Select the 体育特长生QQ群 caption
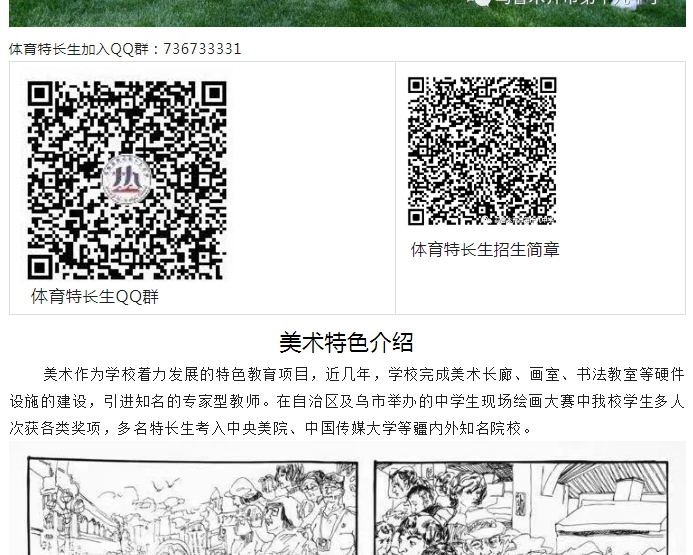 pyautogui.click(x=95, y=297)
